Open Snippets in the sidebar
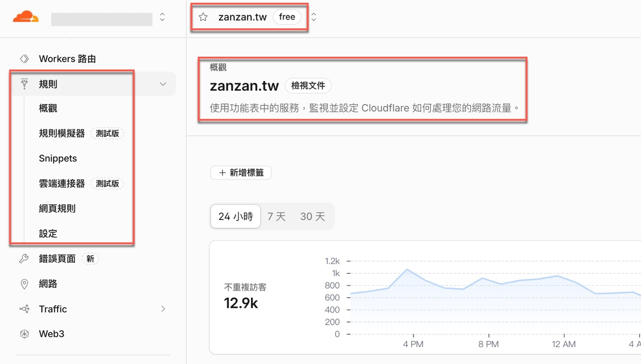Screen dimensions: 641x364 (58, 159)
